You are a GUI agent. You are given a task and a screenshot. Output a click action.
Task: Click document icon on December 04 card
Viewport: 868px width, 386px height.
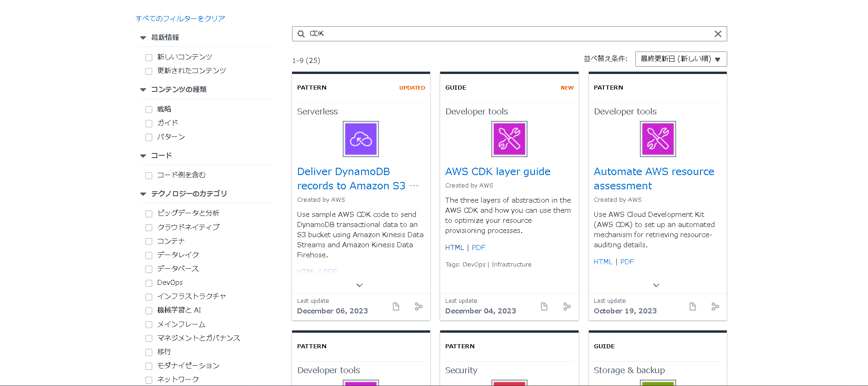point(544,307)
